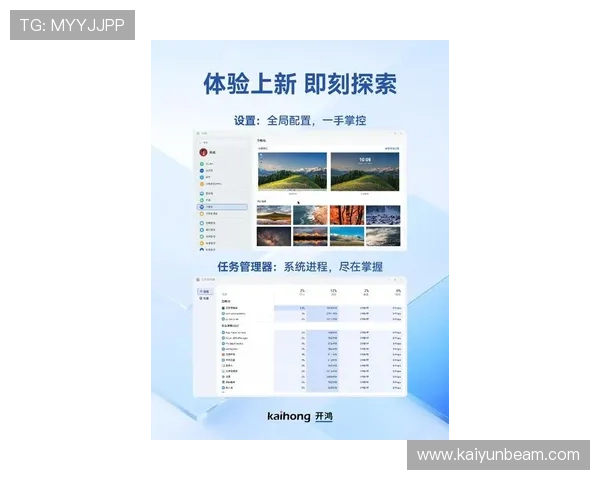Choose the gray cloudy sky wallpaper

[x=383, y=236]
